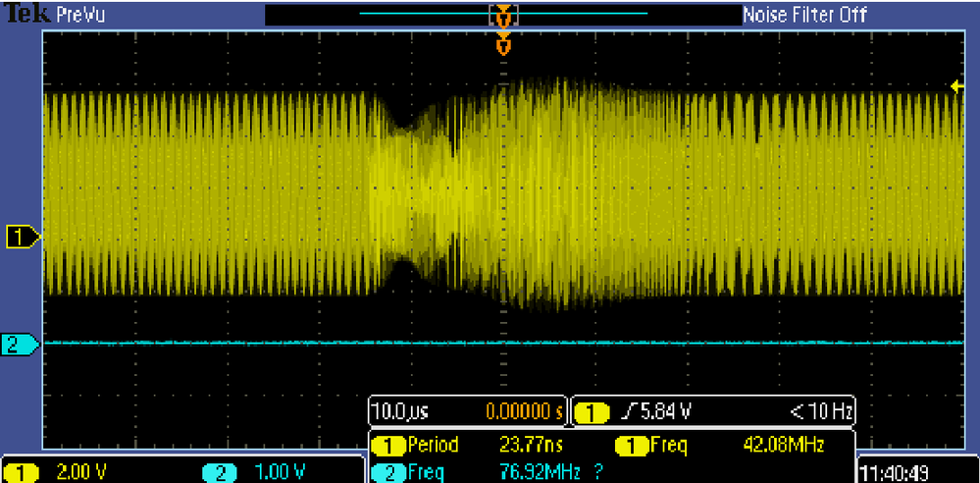The width and height of the screenshot is (980, 483).
Task: Click the 1.00 V channel 2 scale
Action: [282, 473]
